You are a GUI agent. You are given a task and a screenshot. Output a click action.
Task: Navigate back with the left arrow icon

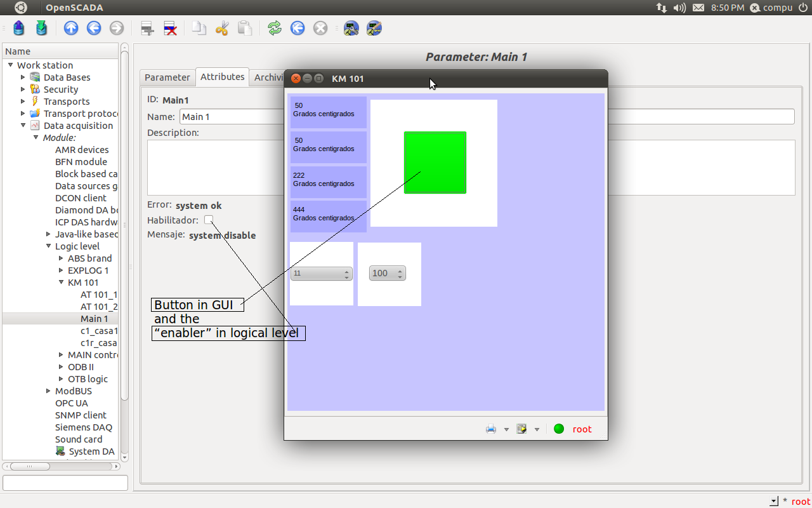[94, 28]
